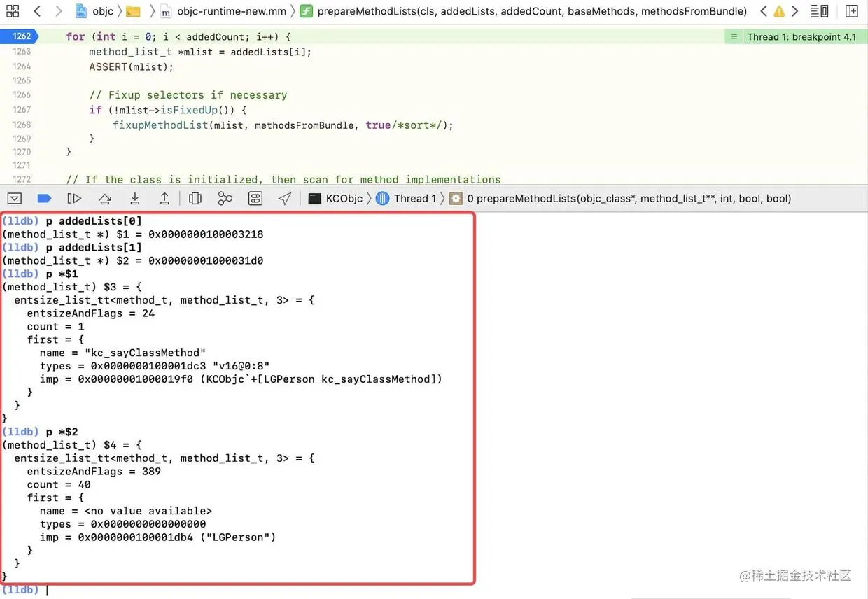The image size is (868, 599).
Task: Select Thread 1 in debug bar
Action: click(x=405, y=199)
